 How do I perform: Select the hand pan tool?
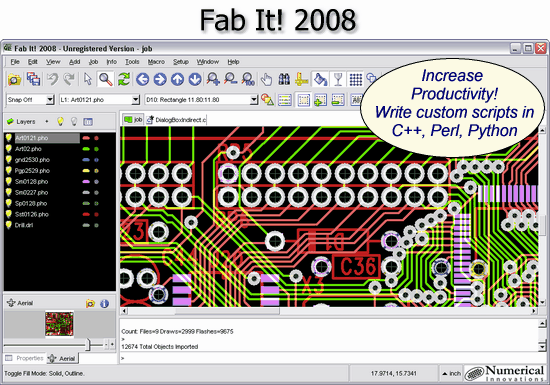[x=266, y=79]
